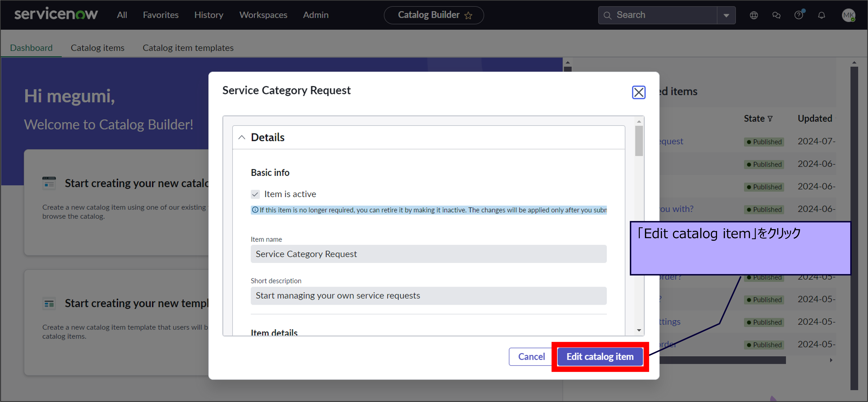Open the help question mark icon
Screen dimensions: 868x402
[798, 15]
